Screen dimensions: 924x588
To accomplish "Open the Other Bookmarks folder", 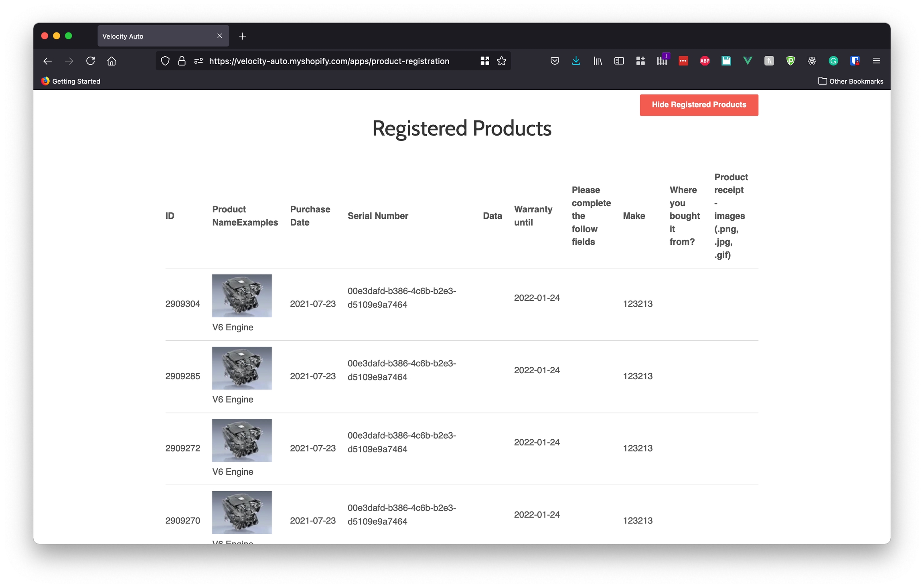I will coord(851,81).
